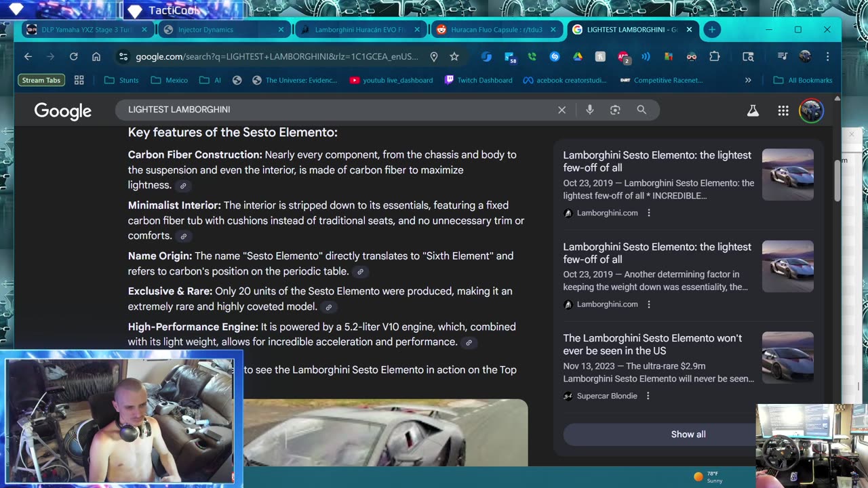Click the Google logo
The height and width of the screenshot is (488, 868).
[63, 111]
